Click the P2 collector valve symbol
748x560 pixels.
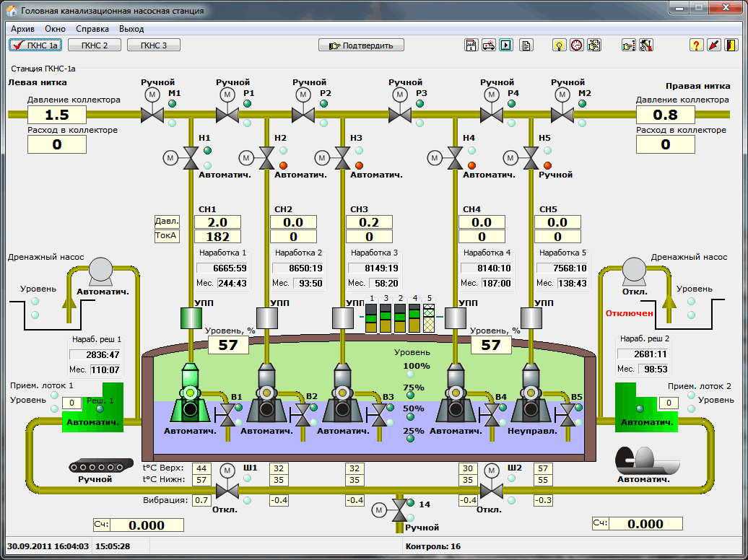[303, 115]
